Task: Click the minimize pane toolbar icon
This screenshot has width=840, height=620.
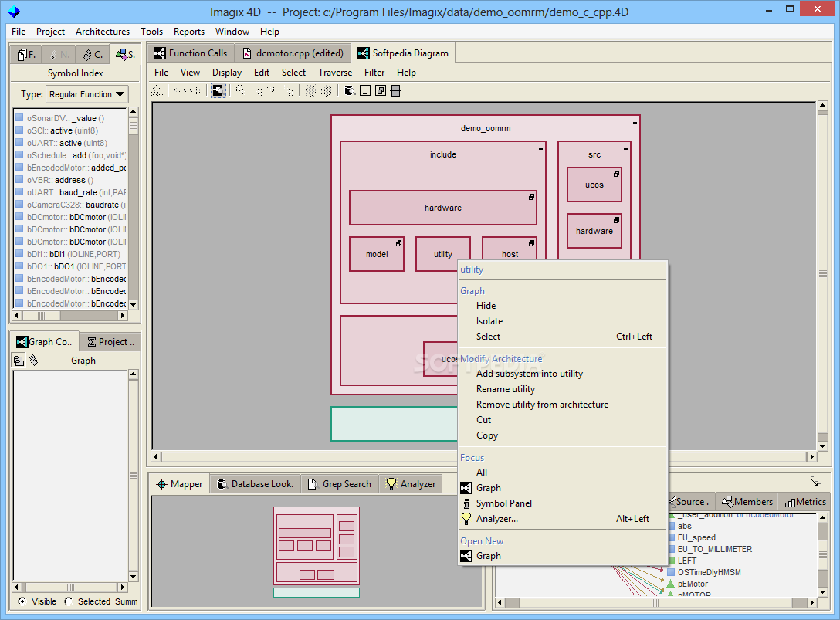Action: coord(365,90)
